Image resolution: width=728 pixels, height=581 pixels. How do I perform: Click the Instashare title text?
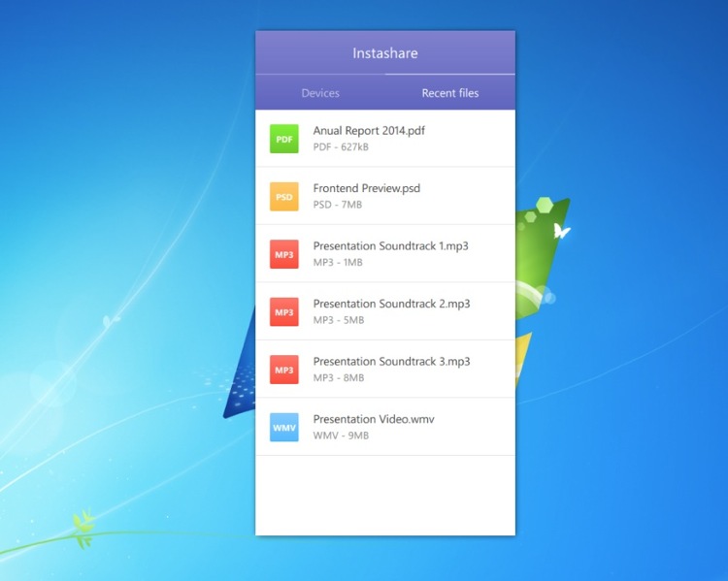click(x=385, y=53)
